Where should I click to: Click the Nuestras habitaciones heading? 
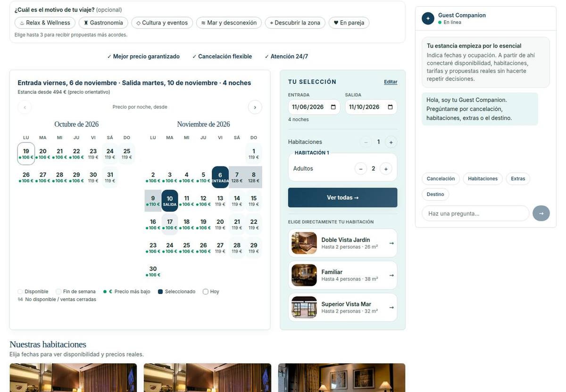(48, 344)
